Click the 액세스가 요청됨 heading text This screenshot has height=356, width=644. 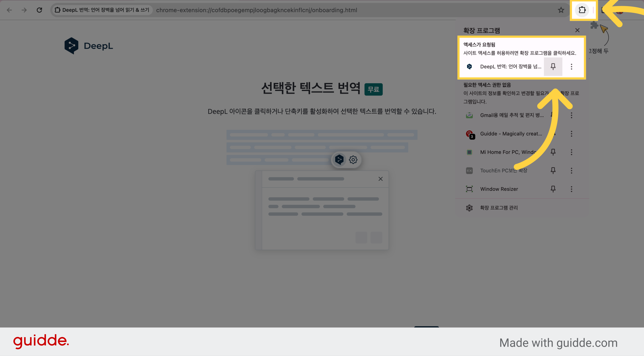point(479,44)
